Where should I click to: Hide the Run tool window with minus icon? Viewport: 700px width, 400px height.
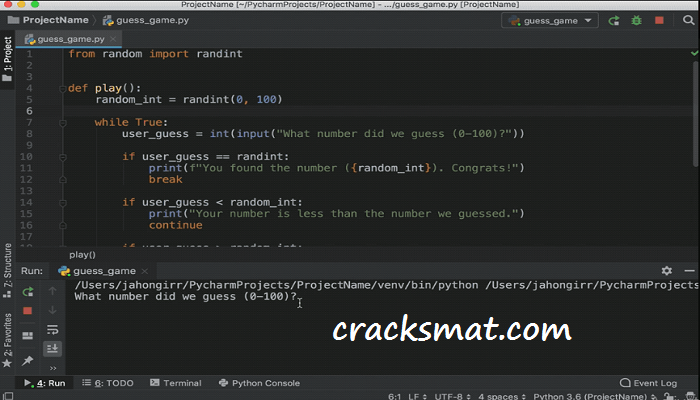[x=689, y=271]
